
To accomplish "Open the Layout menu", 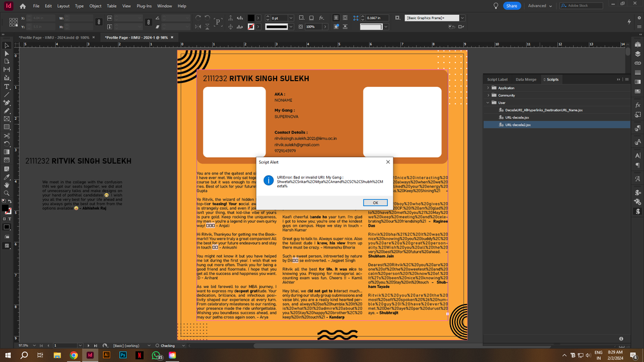I will [63, 6].
